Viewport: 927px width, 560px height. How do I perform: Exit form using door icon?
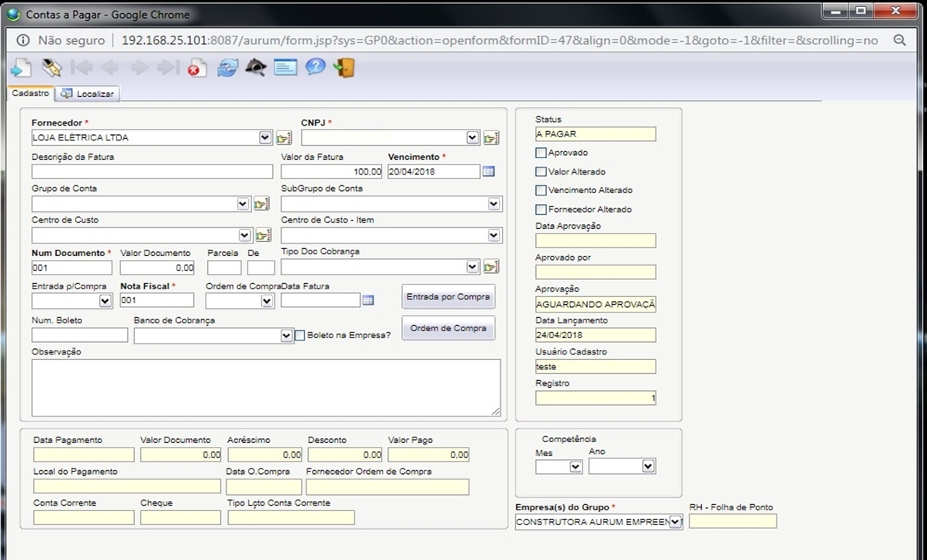click(344, 68)
